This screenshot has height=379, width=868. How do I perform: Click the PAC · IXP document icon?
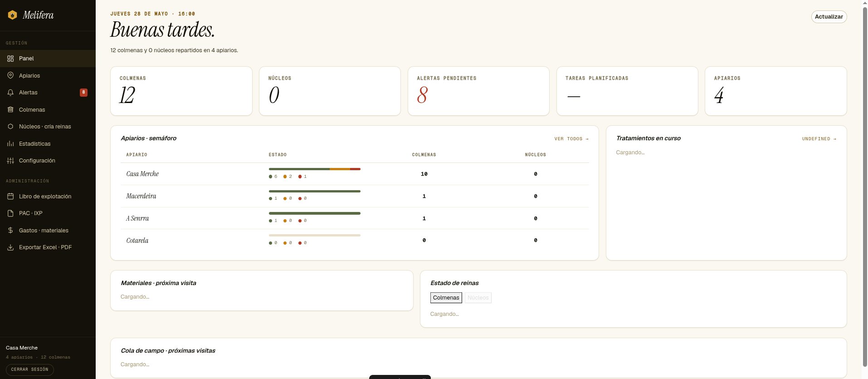click(x=10, y=213)
